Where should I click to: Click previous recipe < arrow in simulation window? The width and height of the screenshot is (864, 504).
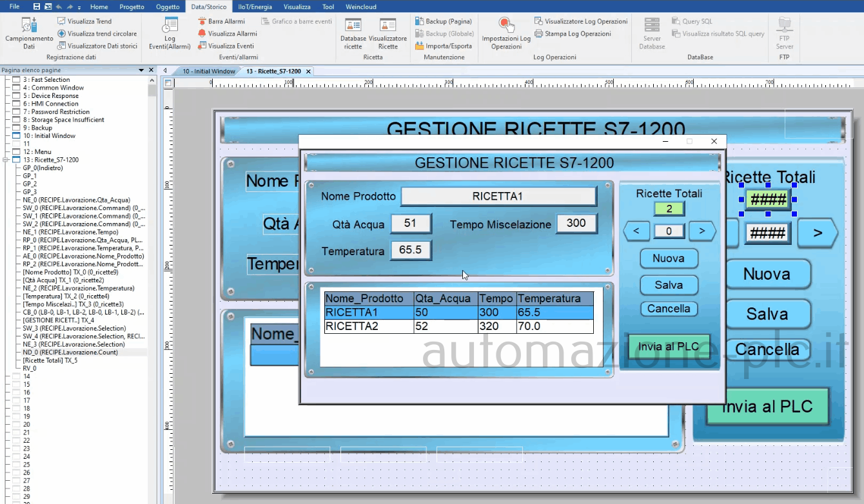pos(636,231)
